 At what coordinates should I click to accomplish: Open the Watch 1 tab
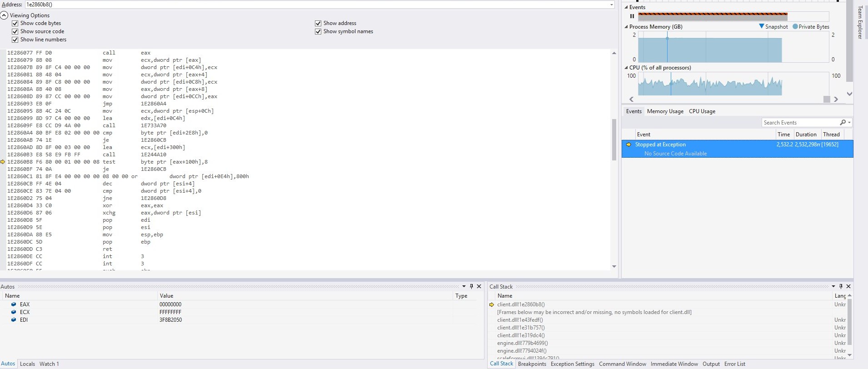pyautogui.click(x=49, y=364)
